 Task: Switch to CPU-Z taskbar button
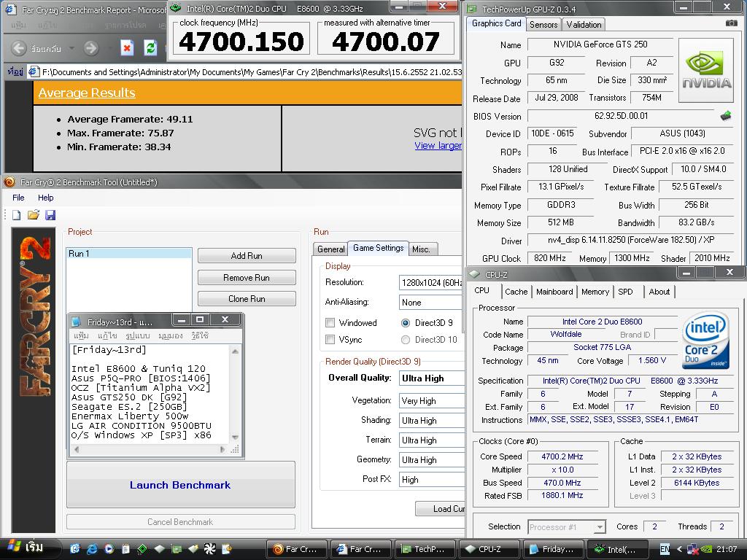pyautogui.click(x=489, y=549)
